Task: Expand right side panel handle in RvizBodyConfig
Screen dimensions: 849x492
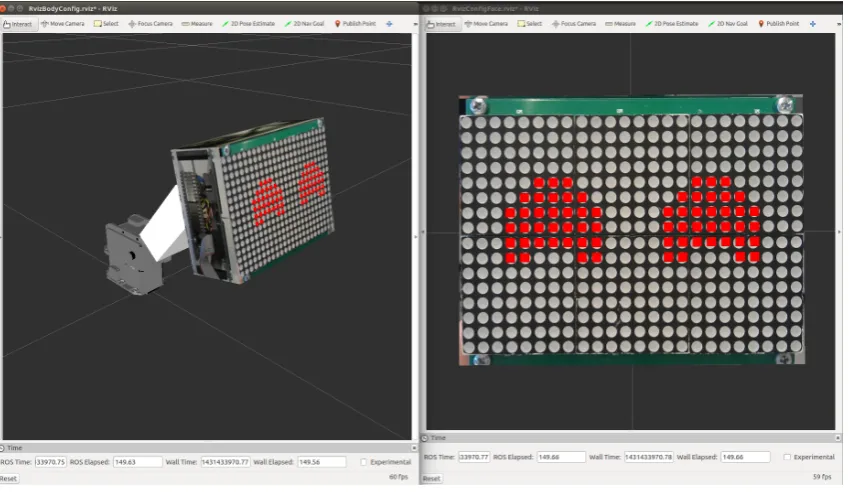Action: click(416, 237)
